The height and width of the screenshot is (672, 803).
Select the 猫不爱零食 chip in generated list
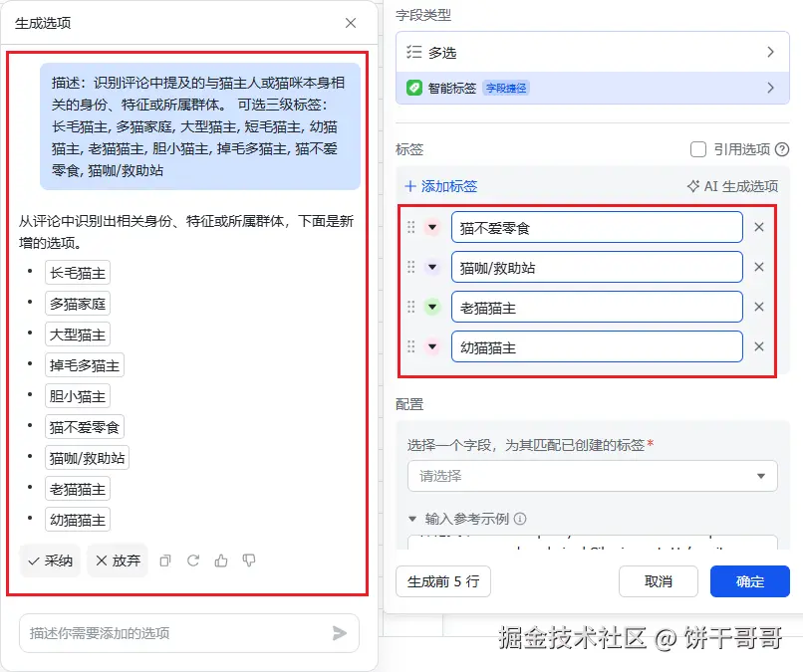85,427
